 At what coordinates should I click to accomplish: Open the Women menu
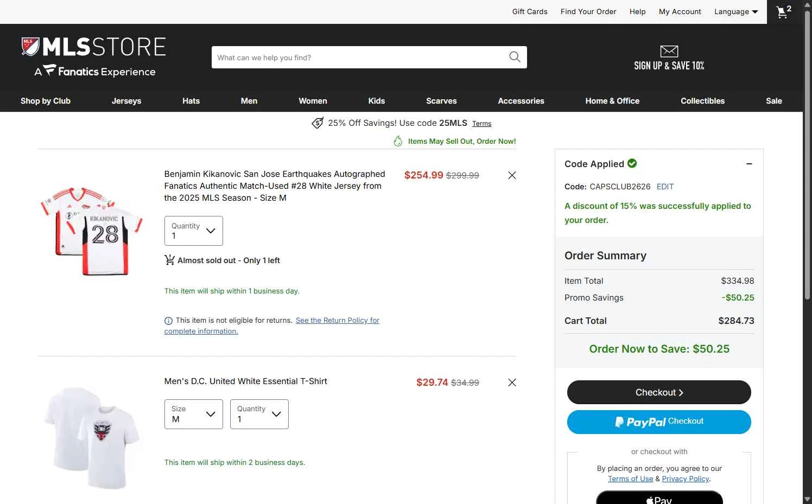coord(313,101)
